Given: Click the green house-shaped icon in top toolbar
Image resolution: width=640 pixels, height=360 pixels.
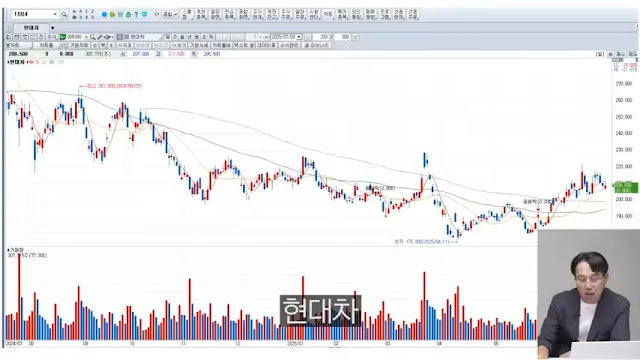Looking at the screenshot, I should (128, 14).
